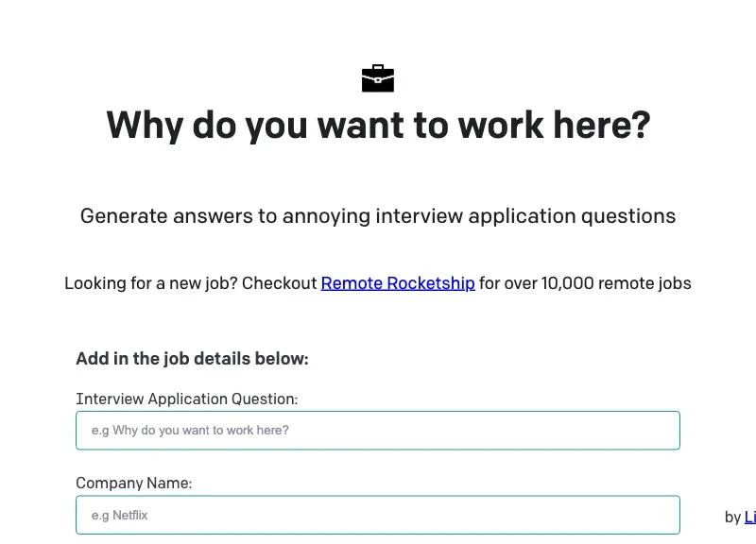Select the field with 'e.g Netflix' placeholder

click(x=378, y=515)
